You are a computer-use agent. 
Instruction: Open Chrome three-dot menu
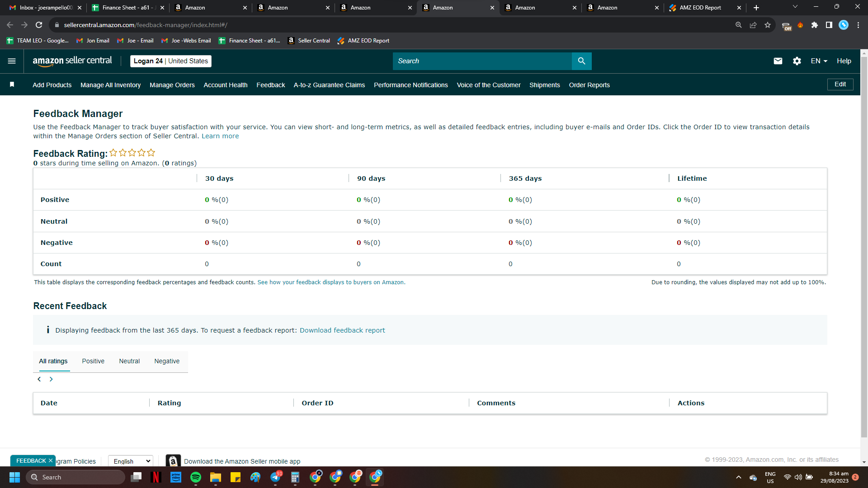click(858, 25)
